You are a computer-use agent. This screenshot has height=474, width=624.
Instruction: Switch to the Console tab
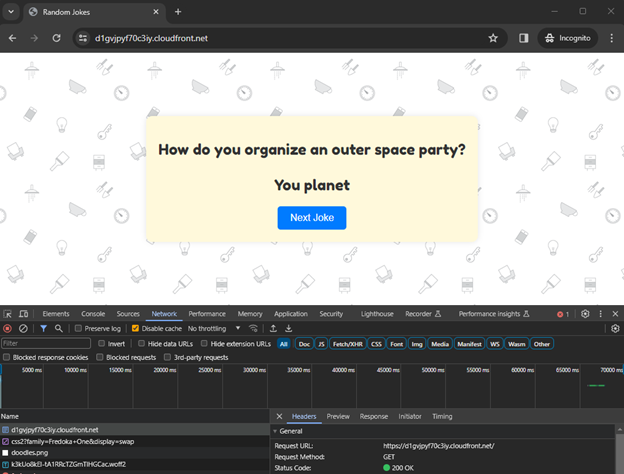pyautogui.click(x=92, y=314)
